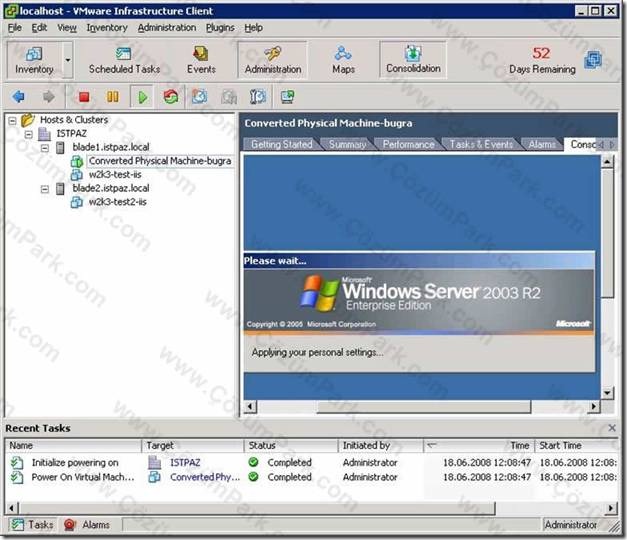Select the w2k3-test2-iis virtual machine
Viewport: 627px width, 540px height.
(117, 202)
